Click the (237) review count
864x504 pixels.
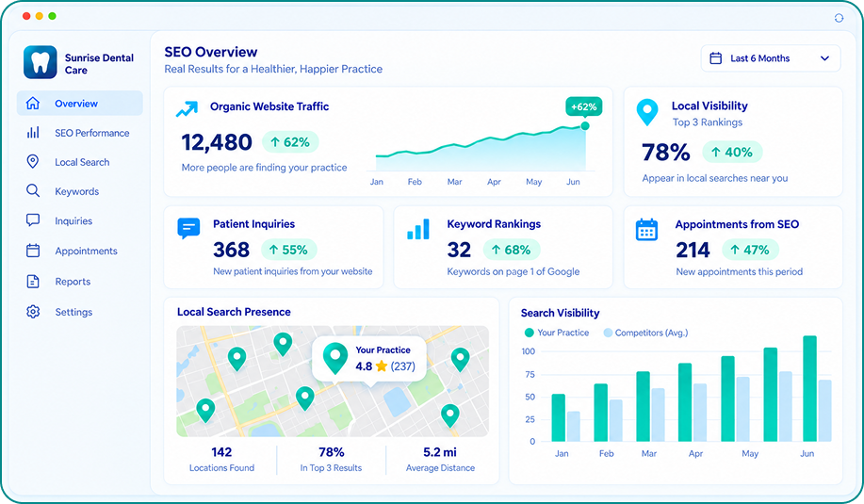tap(403, 366)
